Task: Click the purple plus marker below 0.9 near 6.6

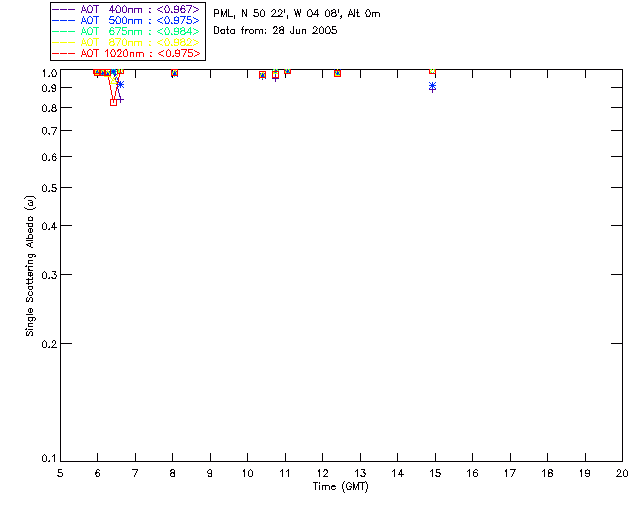Action: tap(120, 100)
